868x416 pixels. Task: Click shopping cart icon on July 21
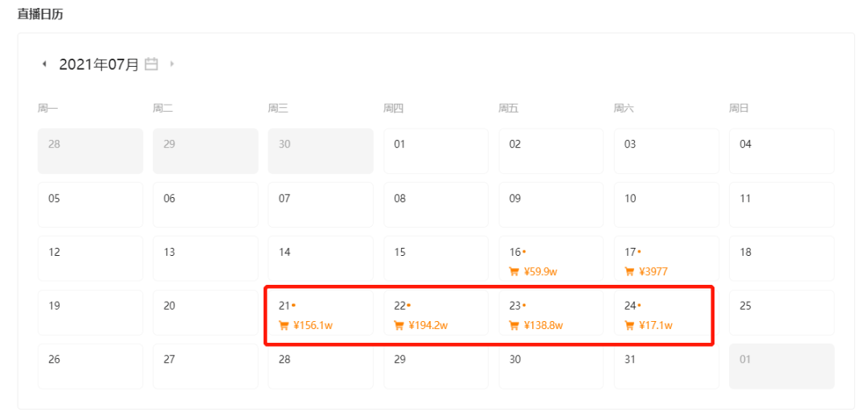283,326
